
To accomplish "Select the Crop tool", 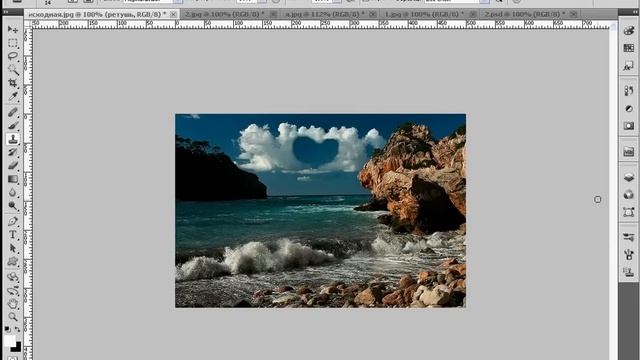I will tap(13, 83).
